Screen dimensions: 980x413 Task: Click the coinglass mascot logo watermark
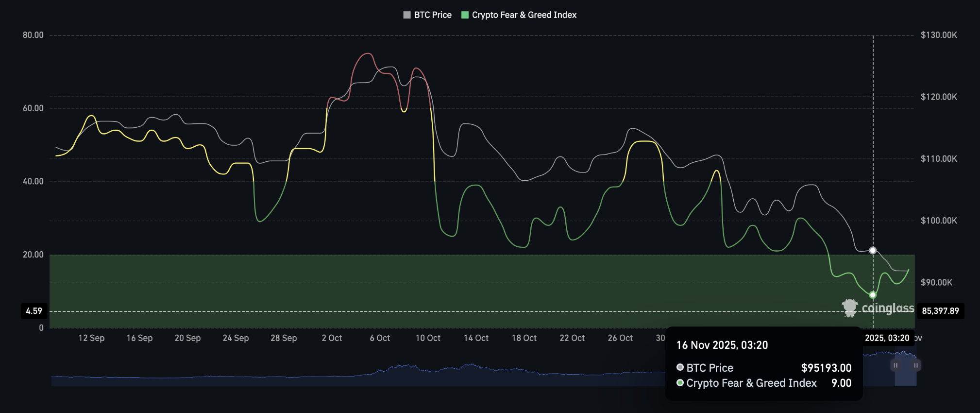(x=850, y=308)
